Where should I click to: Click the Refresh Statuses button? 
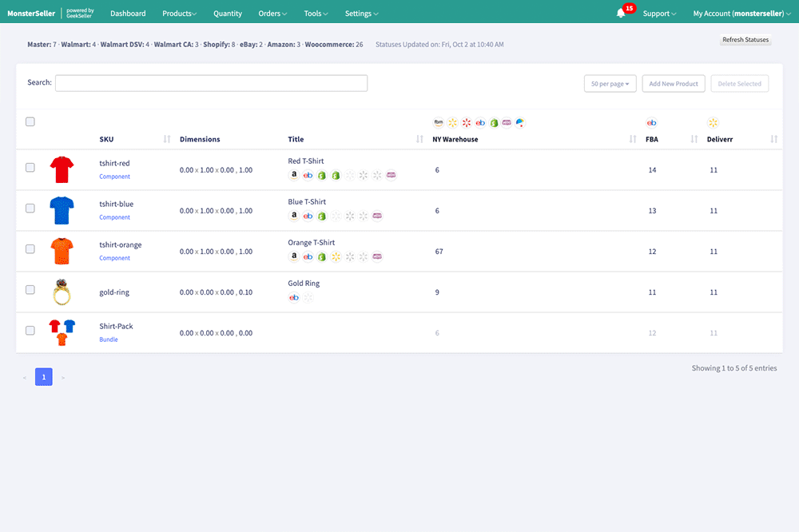tap(745, 40)
